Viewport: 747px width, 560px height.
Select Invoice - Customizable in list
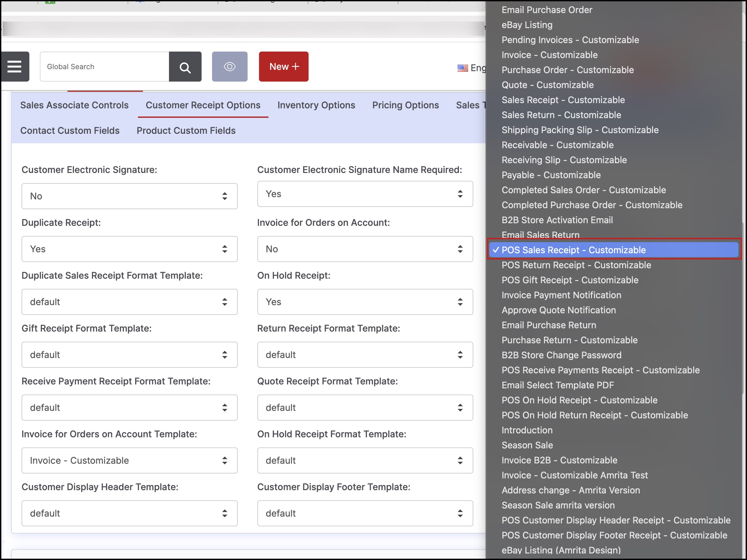[x=614, y=55]
